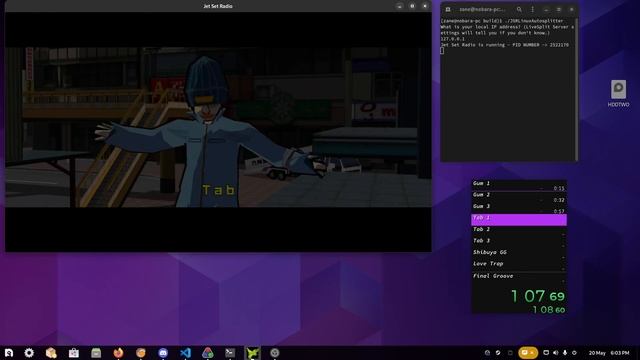Select the Tab 3 split row
The width and height of the screenshot is (640, 360).
coord(519,242)
